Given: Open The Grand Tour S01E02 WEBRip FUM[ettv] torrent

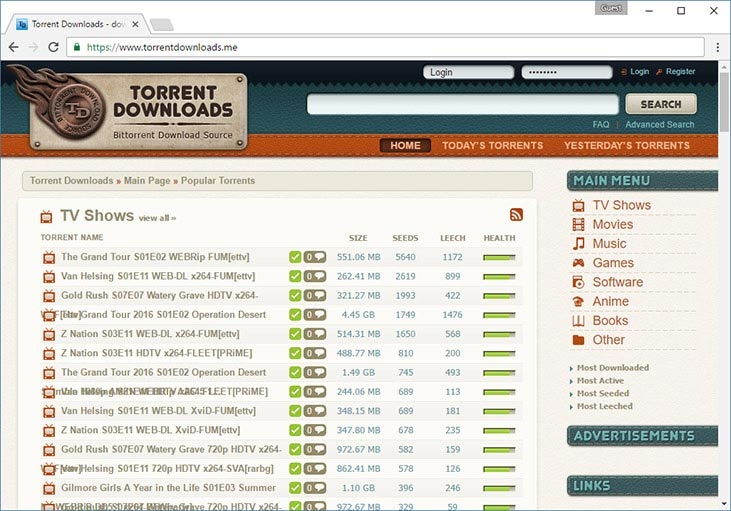Looking at the screenshot, I should pyautogui.click(x=155, y=257).
